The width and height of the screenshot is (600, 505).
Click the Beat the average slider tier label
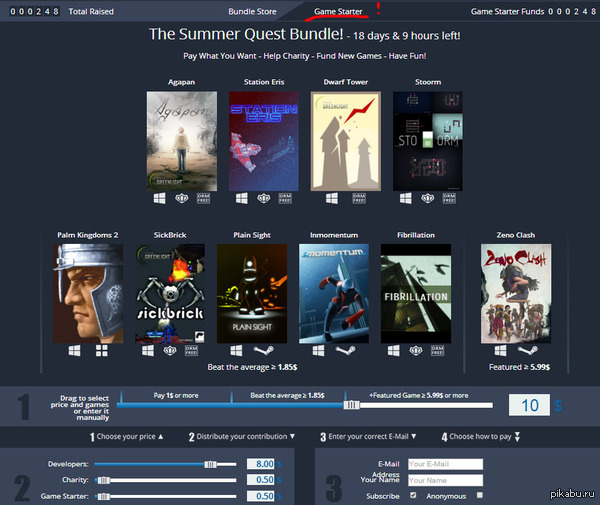tap(287, 395)
